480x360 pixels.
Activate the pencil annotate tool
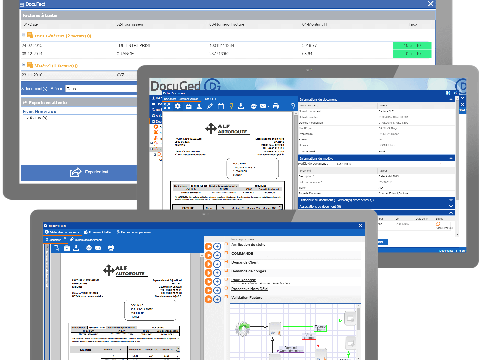tap(210, 106)
